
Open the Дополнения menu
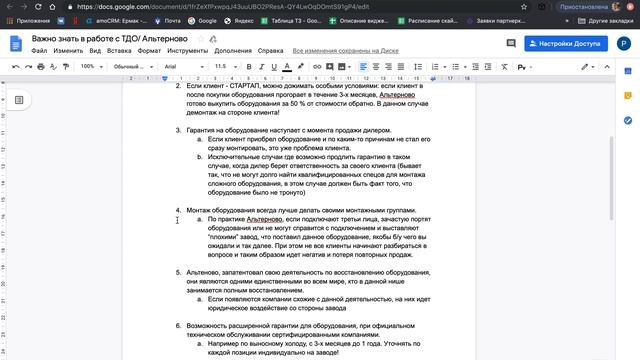(x=233, y=51)
